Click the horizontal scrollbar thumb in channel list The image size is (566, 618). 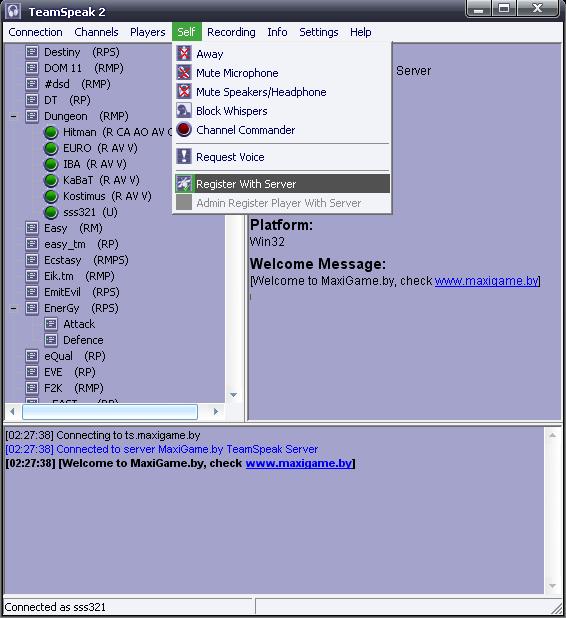110,412
